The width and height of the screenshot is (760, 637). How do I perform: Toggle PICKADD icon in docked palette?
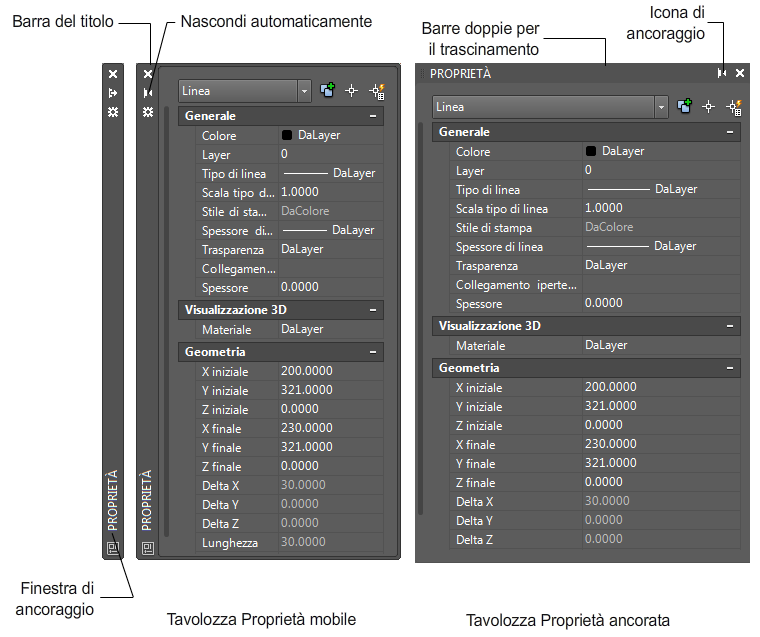[x=684, y=106]
